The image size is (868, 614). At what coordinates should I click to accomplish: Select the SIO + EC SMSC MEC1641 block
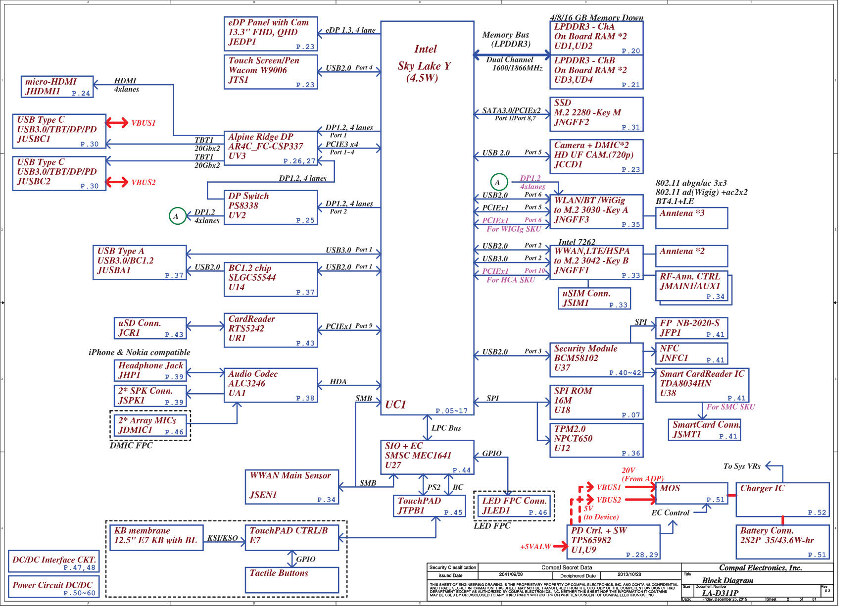point(427,458)
